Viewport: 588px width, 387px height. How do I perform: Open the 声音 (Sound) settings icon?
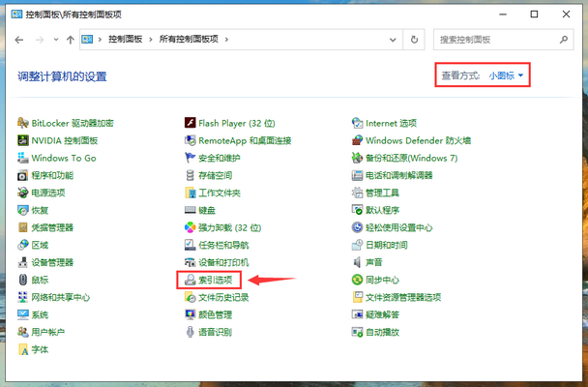click(373, 262)
